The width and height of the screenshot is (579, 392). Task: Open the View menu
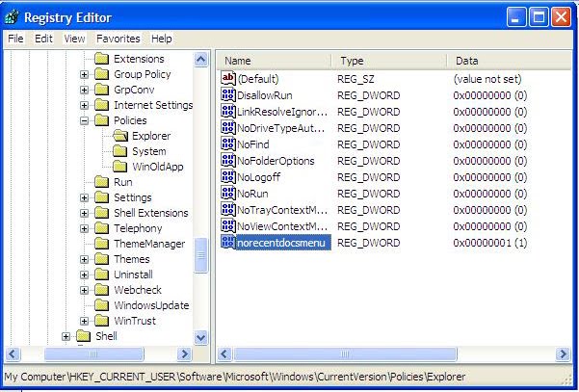74,39
